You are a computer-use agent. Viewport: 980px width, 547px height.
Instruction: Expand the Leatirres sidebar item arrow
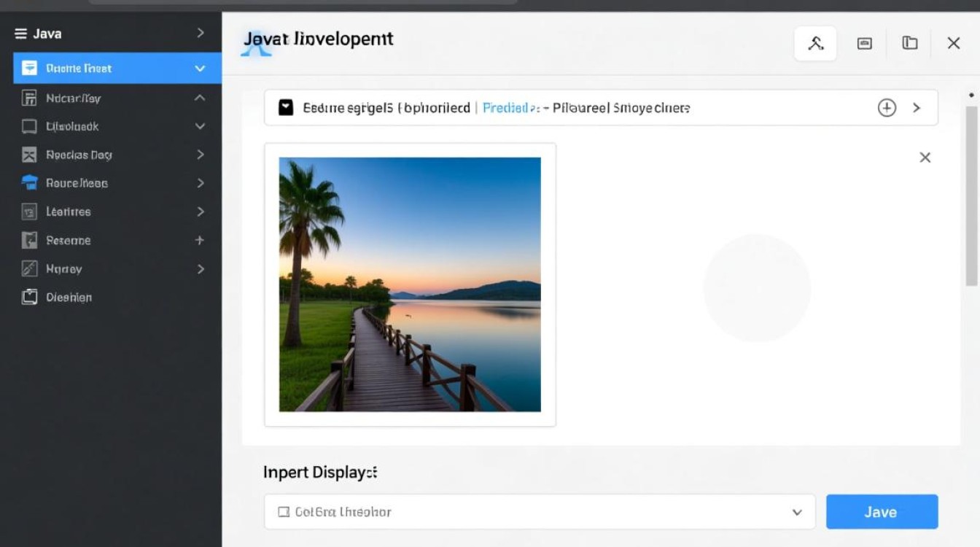[200, 212]
